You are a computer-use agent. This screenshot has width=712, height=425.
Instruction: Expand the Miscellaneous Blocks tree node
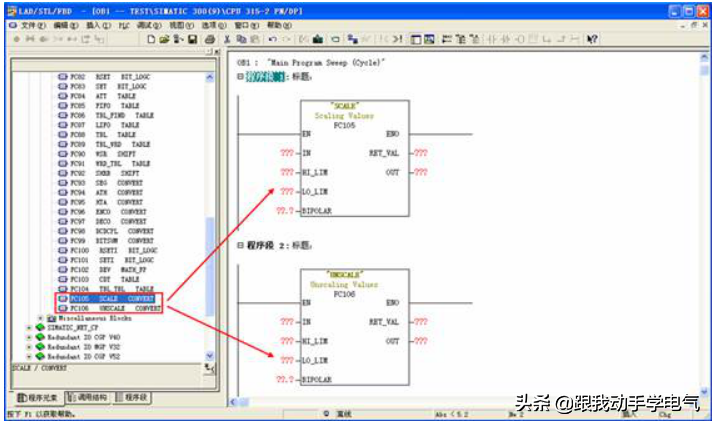coord(40,318)
